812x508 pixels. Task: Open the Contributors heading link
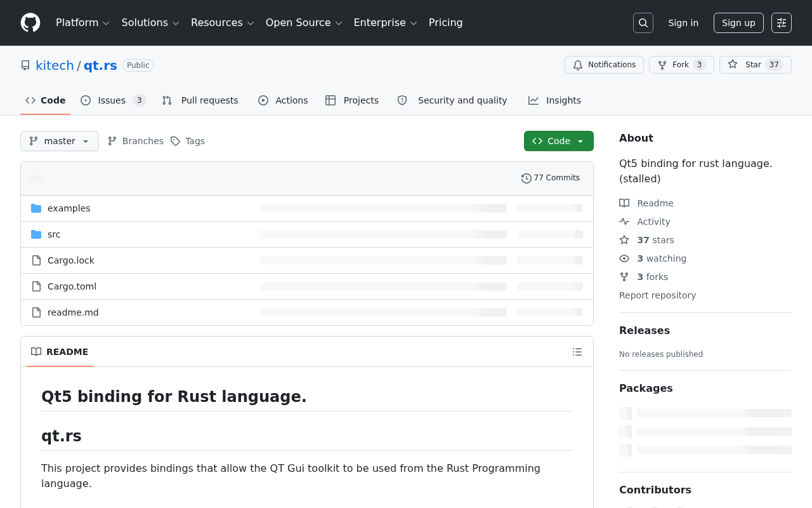tap(655, 490)
